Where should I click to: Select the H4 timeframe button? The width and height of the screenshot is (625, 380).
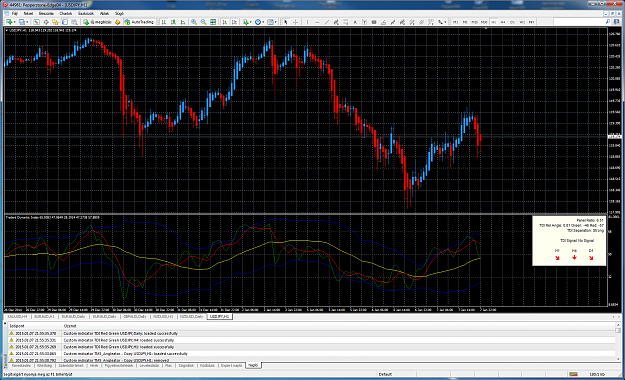[503, 22]
